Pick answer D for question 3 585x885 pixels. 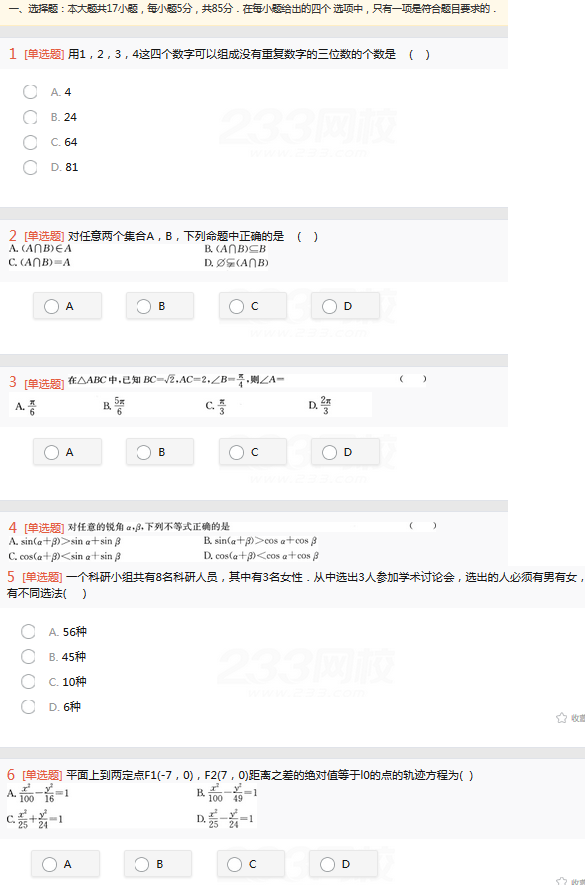coord(345,452)
